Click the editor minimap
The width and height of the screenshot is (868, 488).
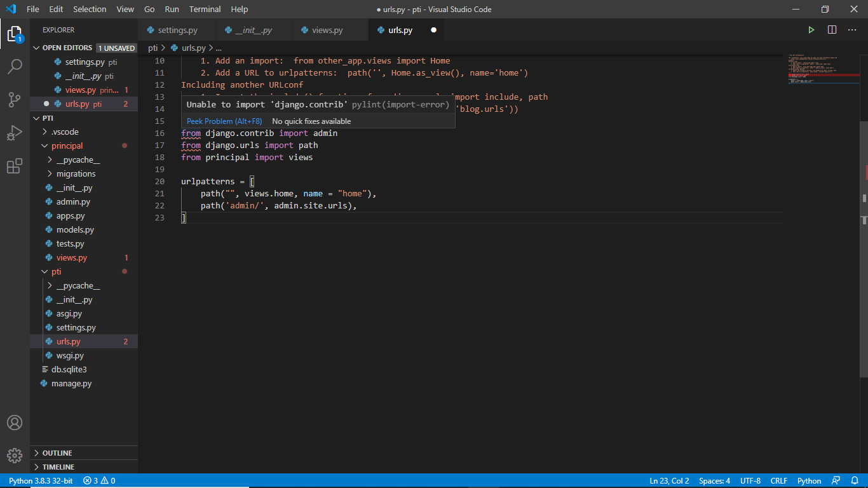pyautogui.click(x=823, y=70)
